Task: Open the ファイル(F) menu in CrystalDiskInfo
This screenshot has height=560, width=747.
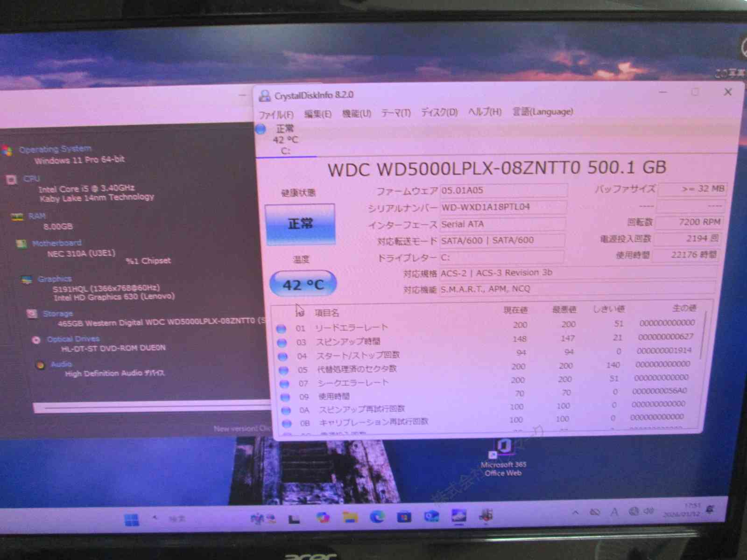Action: coord(276,114)
